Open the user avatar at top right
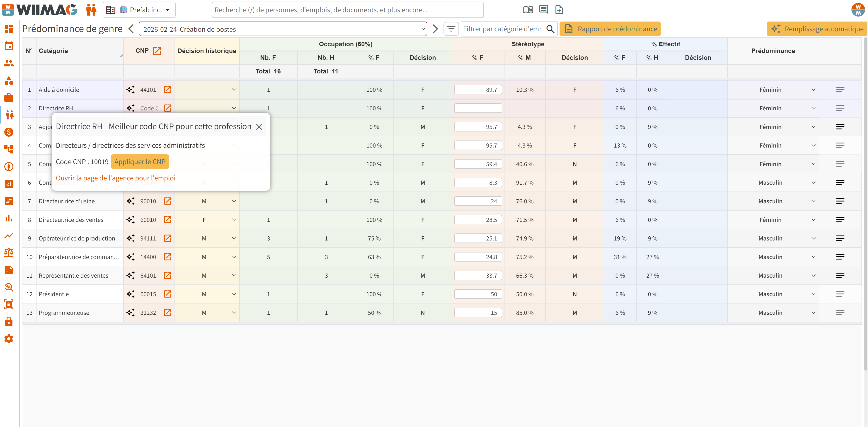 pyautogui.click(x=858, y=10)
